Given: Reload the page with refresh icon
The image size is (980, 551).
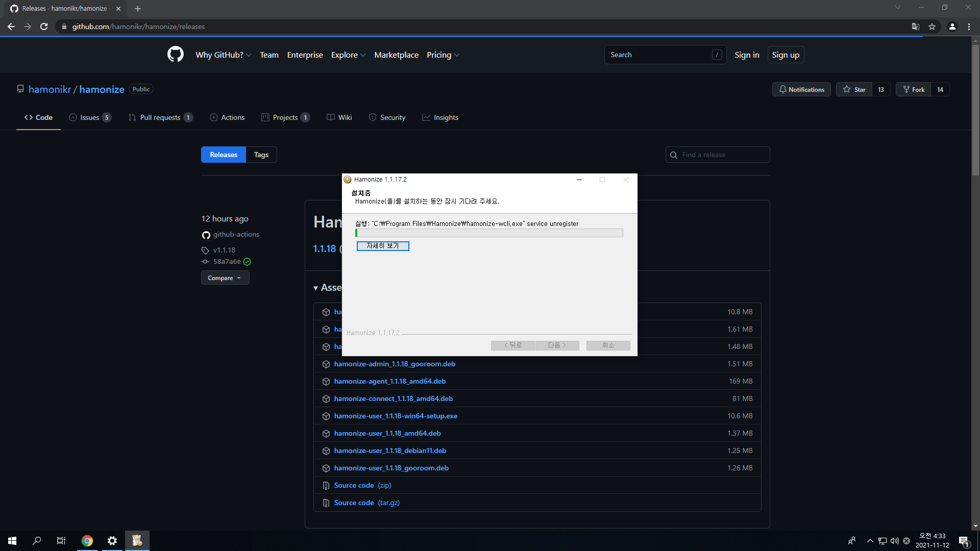Looking at the screenshot, I should coord(44,27).
